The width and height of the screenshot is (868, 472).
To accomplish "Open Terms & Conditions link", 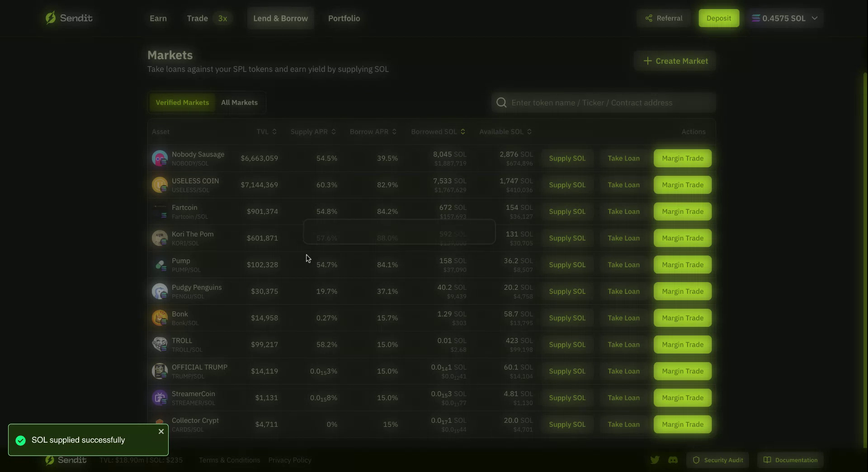I will [x=229, y=460].
